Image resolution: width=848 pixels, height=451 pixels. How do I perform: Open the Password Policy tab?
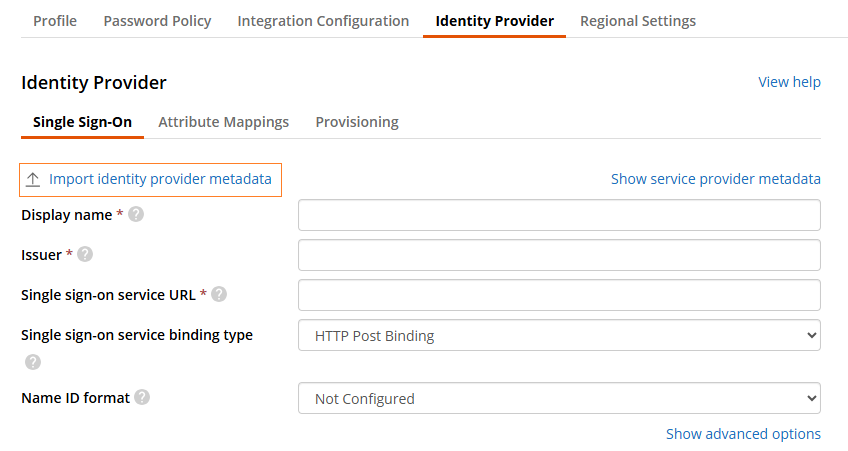pyautogui.click(x=157, y=20)
